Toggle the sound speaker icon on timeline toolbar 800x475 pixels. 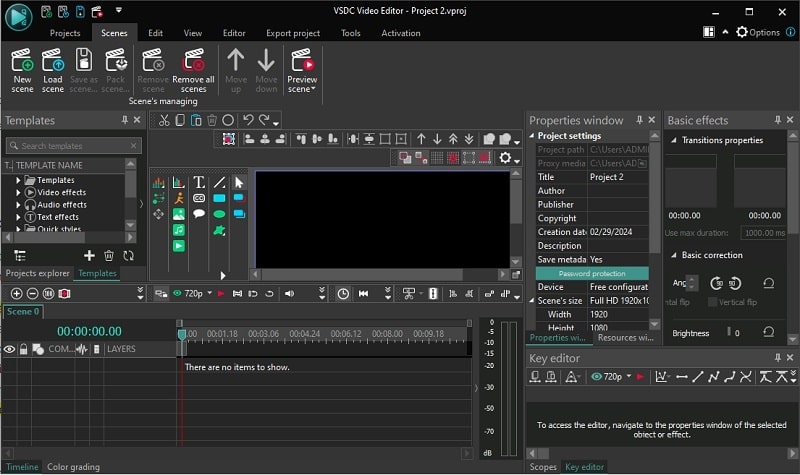point(289,293)
